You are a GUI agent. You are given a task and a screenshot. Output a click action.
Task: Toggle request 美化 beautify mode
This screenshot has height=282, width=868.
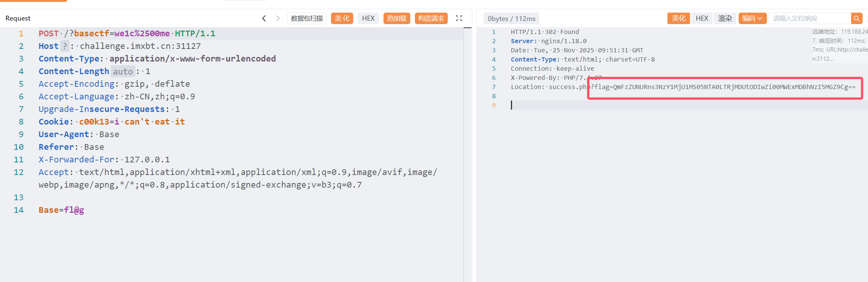(342, 18)
